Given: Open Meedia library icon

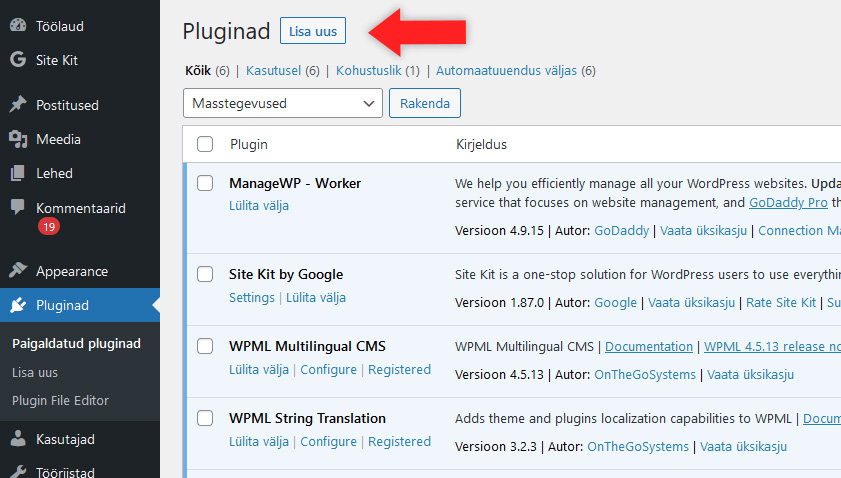Looking at the screenshot, I should coord(17,139).
